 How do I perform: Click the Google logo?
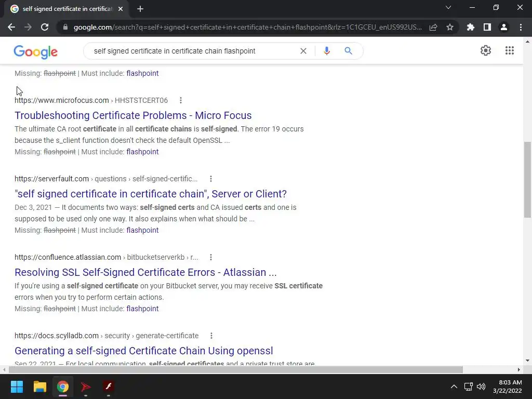point(36,51)
